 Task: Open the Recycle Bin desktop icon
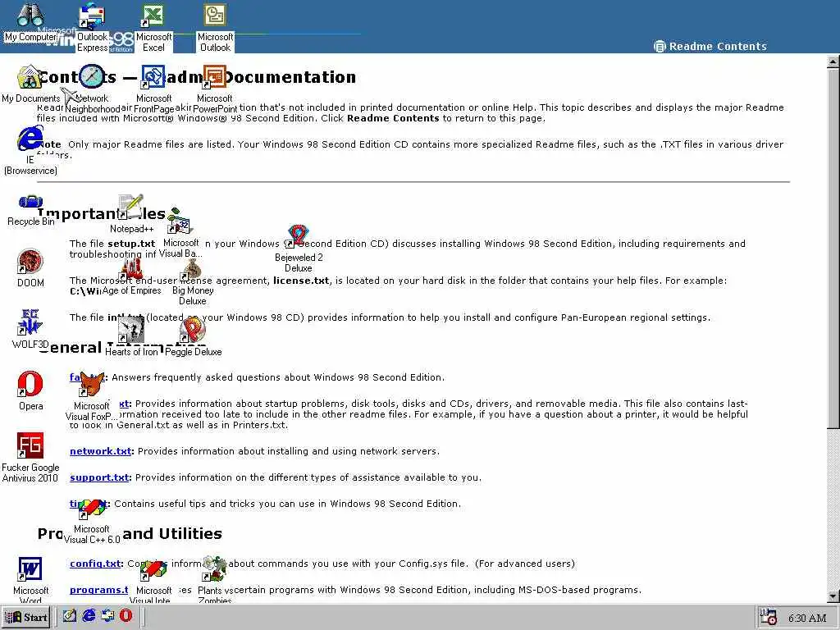point(30,210)
